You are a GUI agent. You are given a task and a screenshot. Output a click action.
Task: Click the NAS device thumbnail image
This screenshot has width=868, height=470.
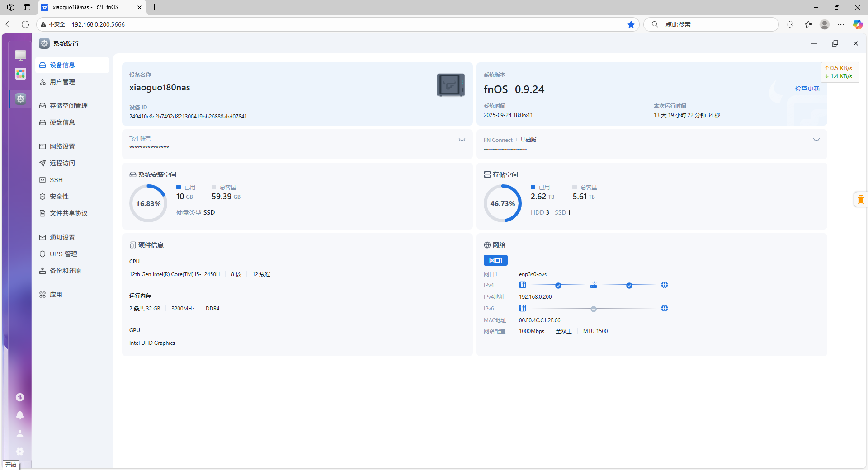[450, 85]
